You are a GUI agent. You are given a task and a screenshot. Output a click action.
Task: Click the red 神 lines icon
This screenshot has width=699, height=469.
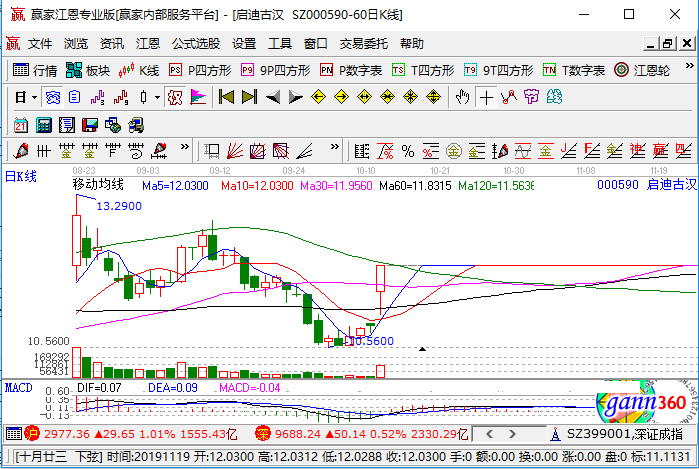pyautogui.click(x=637, y=152)
